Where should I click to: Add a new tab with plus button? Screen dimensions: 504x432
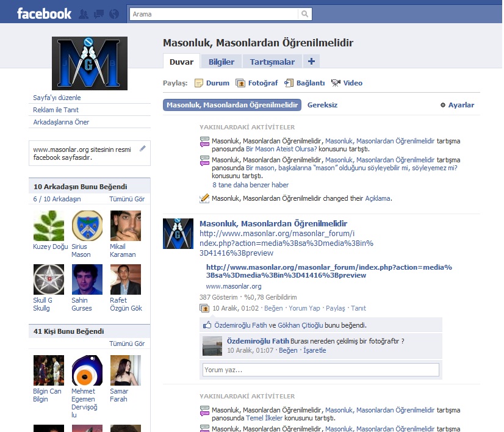click(311, 62)
